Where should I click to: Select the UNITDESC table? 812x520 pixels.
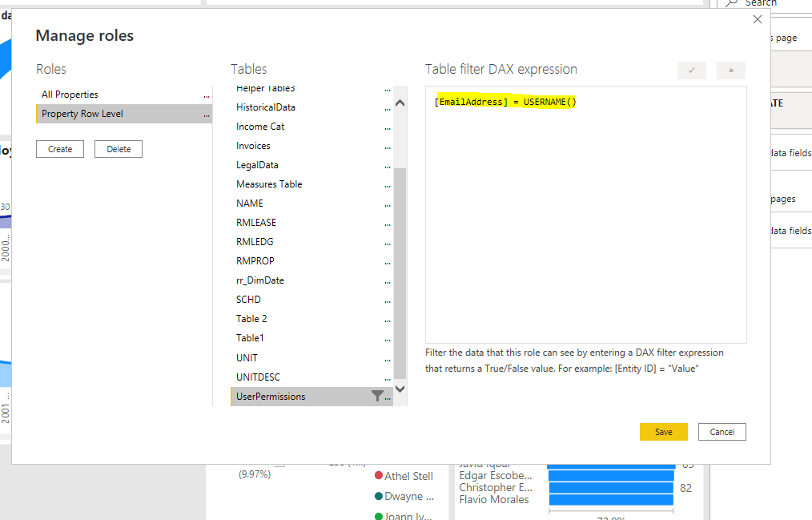point(312,377)
